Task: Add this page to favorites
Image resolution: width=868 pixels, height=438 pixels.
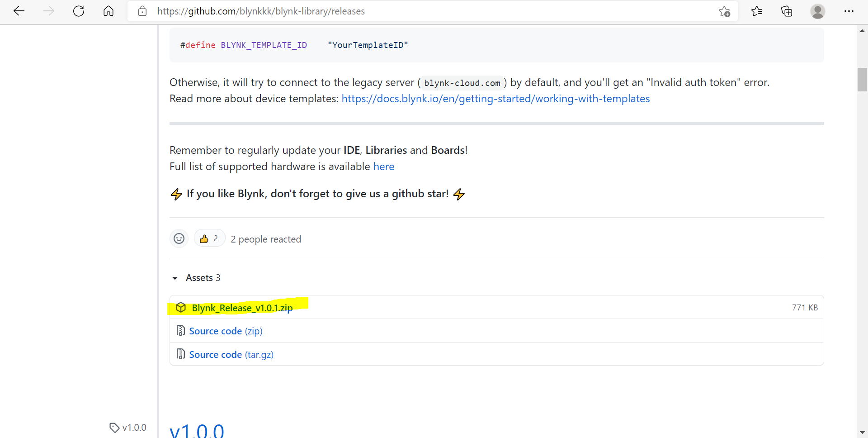Action: [724, 11]
